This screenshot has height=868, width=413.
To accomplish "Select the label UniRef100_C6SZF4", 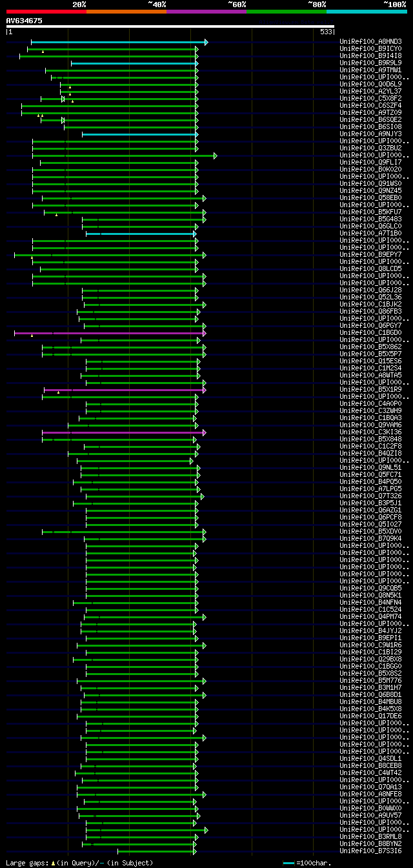I will pos(370,106).
